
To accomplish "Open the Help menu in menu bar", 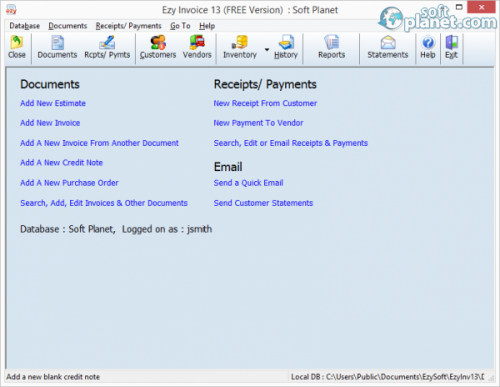I will tap(207, 26).
